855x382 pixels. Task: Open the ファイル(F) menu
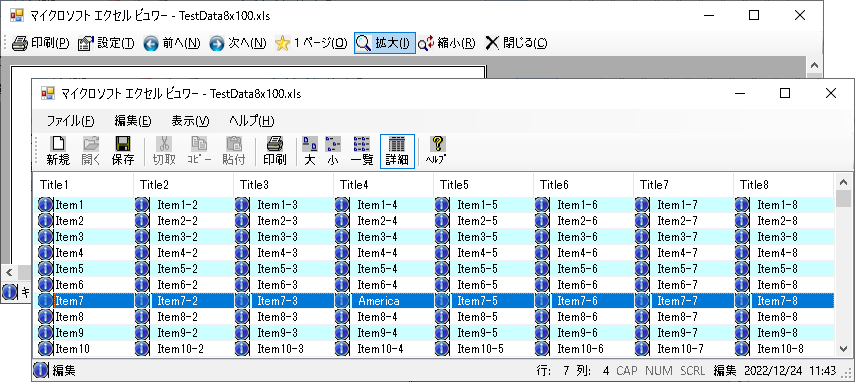click(x=70, y=121)
